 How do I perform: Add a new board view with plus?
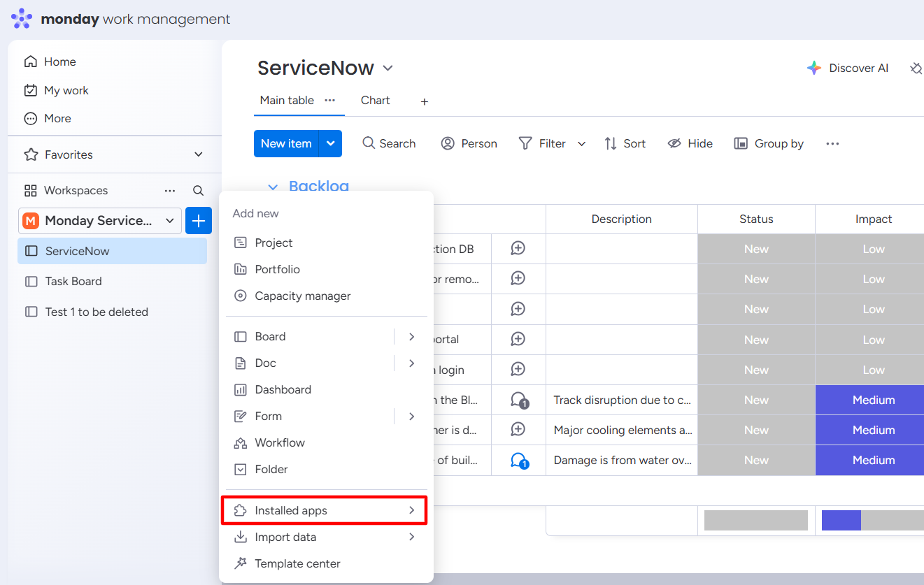(425, 101)
